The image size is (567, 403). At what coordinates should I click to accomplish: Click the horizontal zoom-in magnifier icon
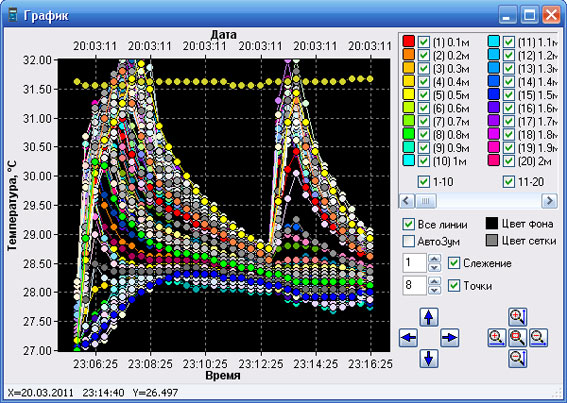(x=497, y=338)
